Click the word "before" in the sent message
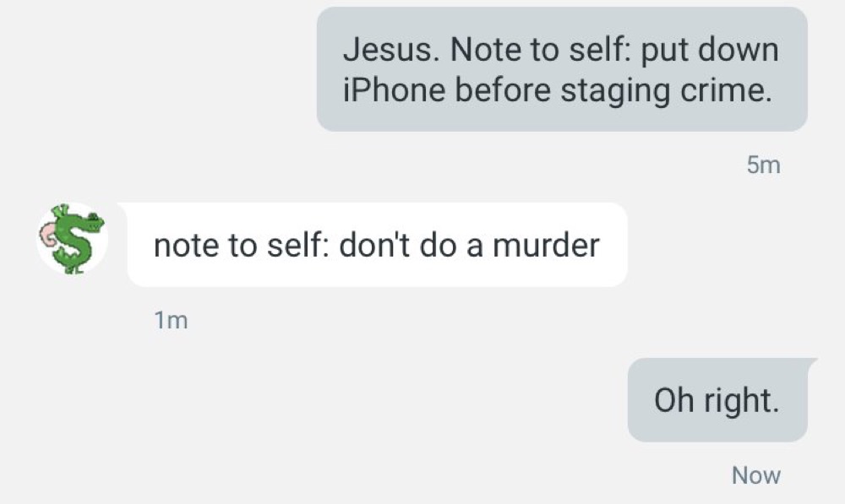The height and width of the screenshot is (504, 845). [503, 90]
